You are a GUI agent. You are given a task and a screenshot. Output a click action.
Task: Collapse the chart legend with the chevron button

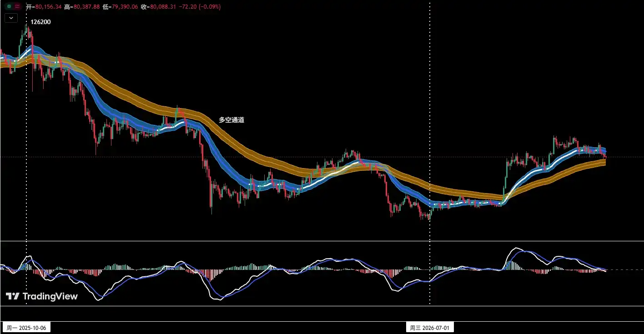[11, 18]
